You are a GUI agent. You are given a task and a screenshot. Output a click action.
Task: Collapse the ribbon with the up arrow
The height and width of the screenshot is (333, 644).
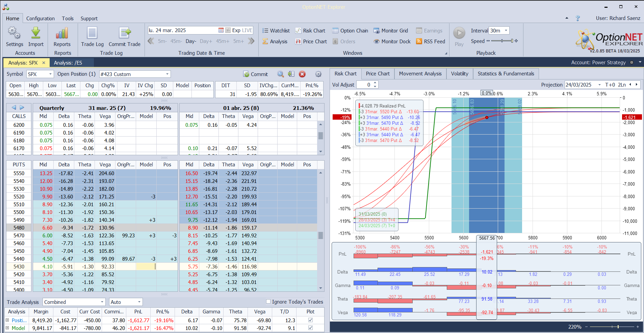567,18
